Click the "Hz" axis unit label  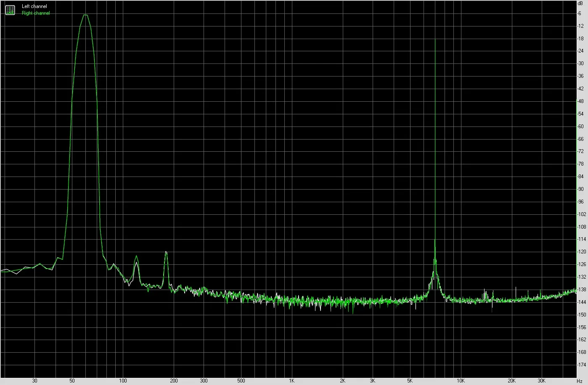click(x=580, y=381)
